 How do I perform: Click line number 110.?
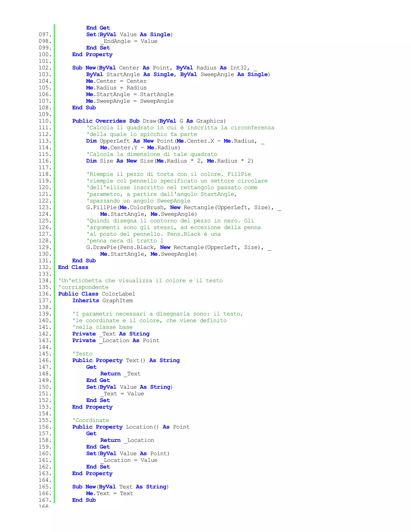pyautogui.click(x=45, y=121)
